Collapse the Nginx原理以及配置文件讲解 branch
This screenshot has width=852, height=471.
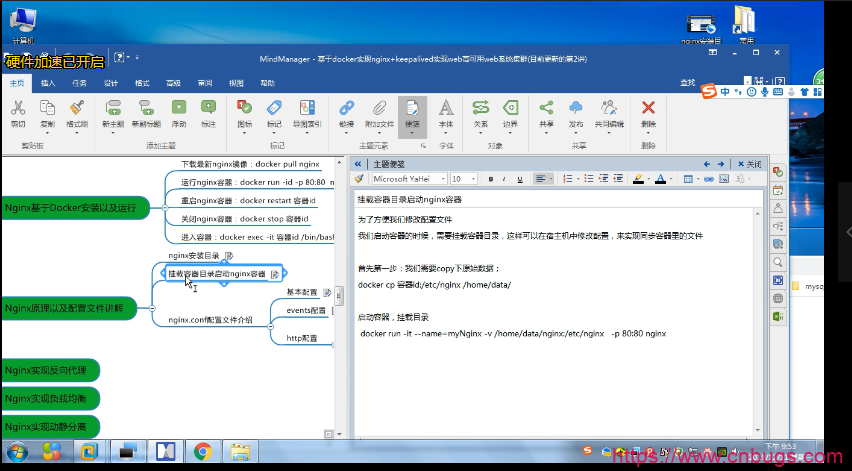[152, 308]
